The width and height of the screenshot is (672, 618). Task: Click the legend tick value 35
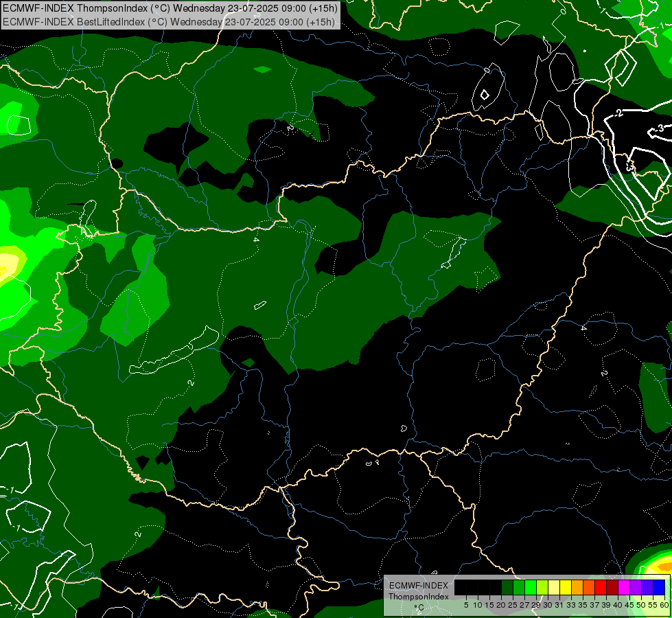click(x=583, y=605)
